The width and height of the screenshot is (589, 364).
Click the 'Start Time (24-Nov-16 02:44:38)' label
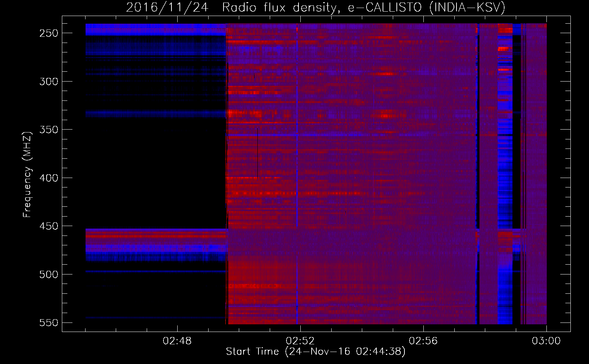[x=316, y=352]
